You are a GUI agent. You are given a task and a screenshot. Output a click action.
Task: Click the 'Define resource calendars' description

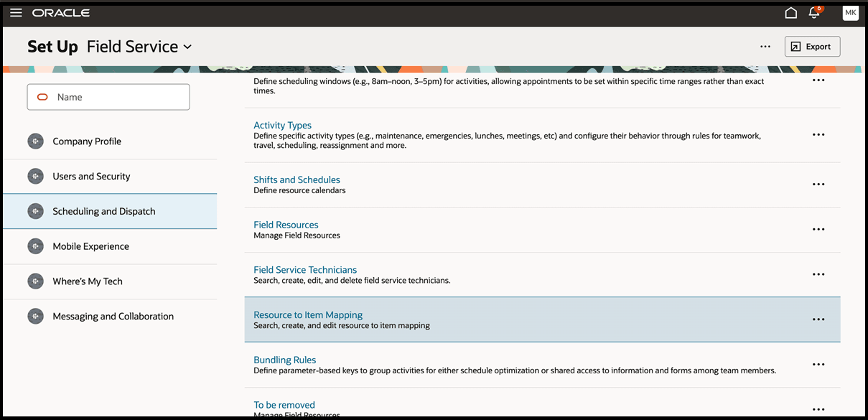[x=299, y=191]
